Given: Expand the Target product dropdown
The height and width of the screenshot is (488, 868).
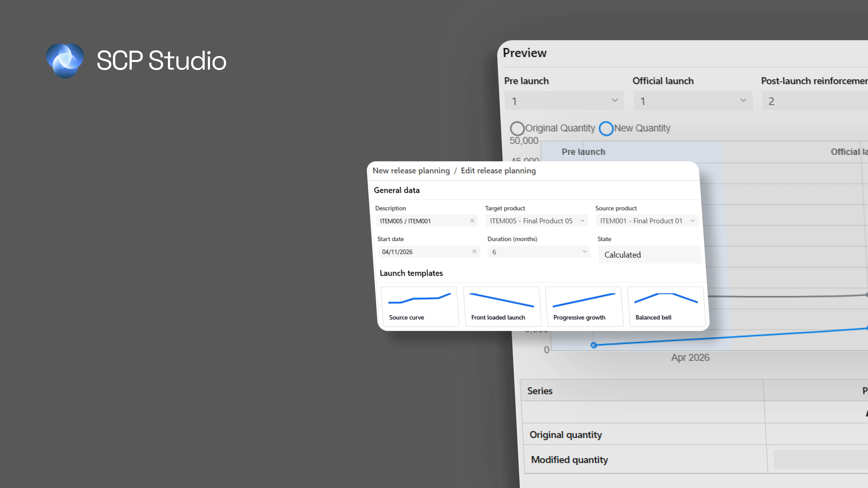Looking at the screenshot, I should pos(537,221).
